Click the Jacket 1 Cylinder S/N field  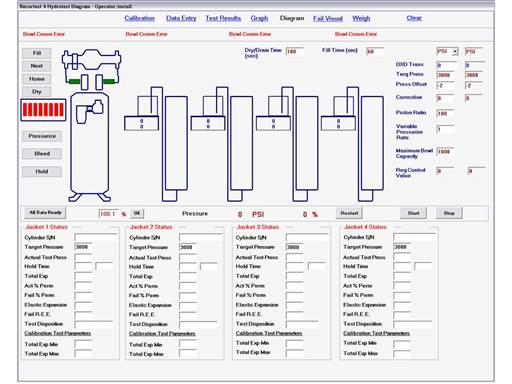pos(96,237)
